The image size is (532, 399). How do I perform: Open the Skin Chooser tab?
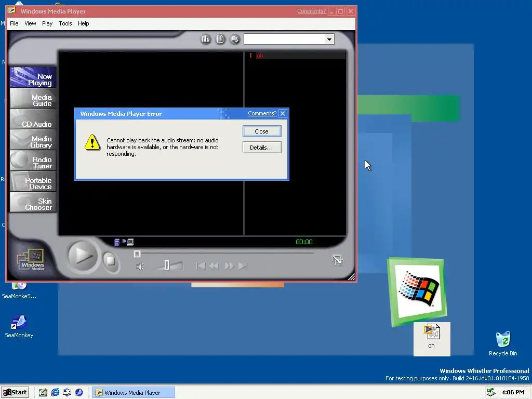point(33,202)
